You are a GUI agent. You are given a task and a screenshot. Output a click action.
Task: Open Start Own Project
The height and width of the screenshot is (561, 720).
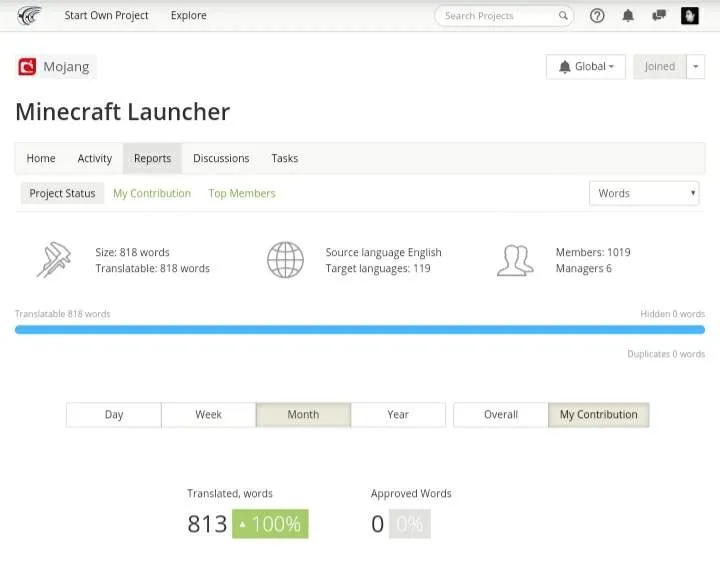coord(106,16)
